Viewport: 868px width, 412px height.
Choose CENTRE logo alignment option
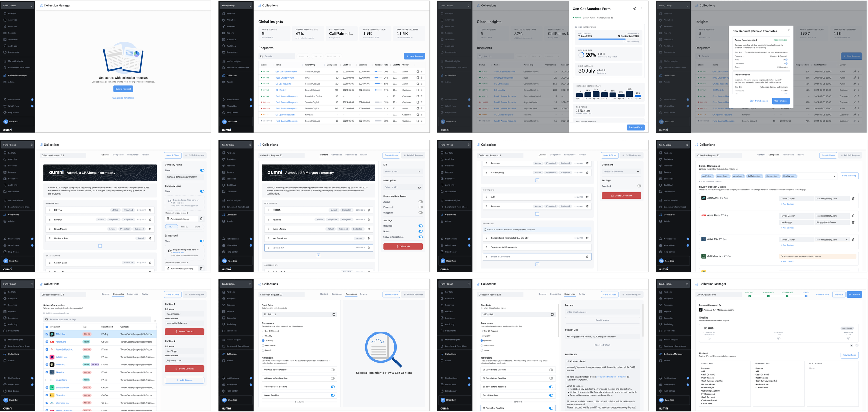point(184,227)
